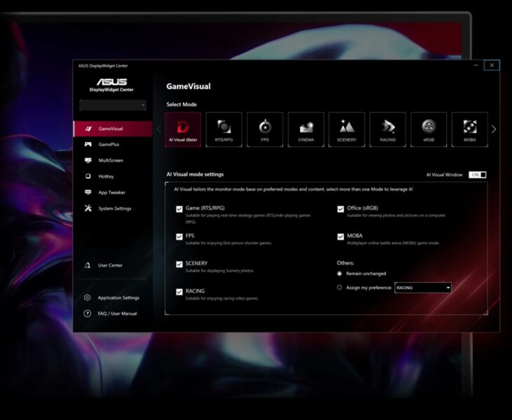Click the MultiScreen monitor icon
Image resolution: width=512 pixels, height=420 pixels.
[x=88, y=160]
